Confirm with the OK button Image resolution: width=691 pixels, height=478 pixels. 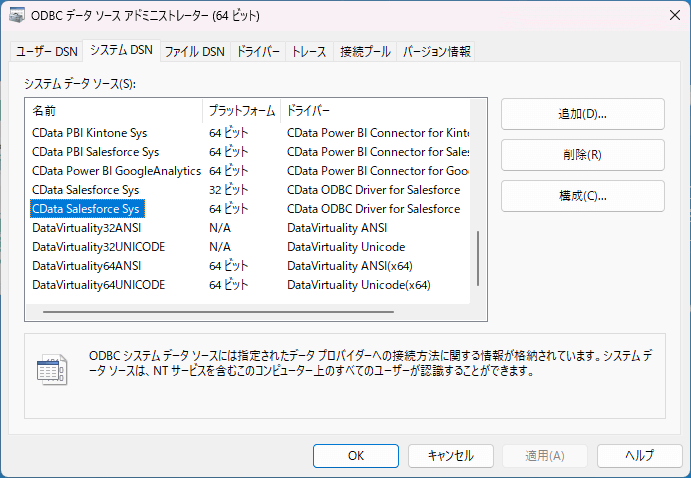pos(355,455)
